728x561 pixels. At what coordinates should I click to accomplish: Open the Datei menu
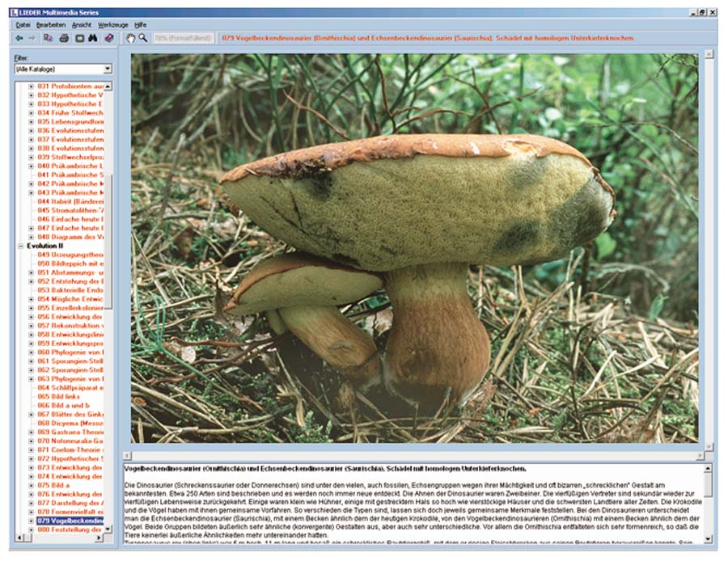point(23,25)
